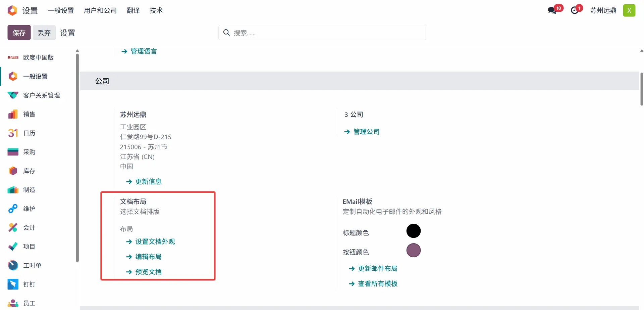Click the 编辑布局 link
Viewport: 644px width, 310px height.
click(148, 257)
